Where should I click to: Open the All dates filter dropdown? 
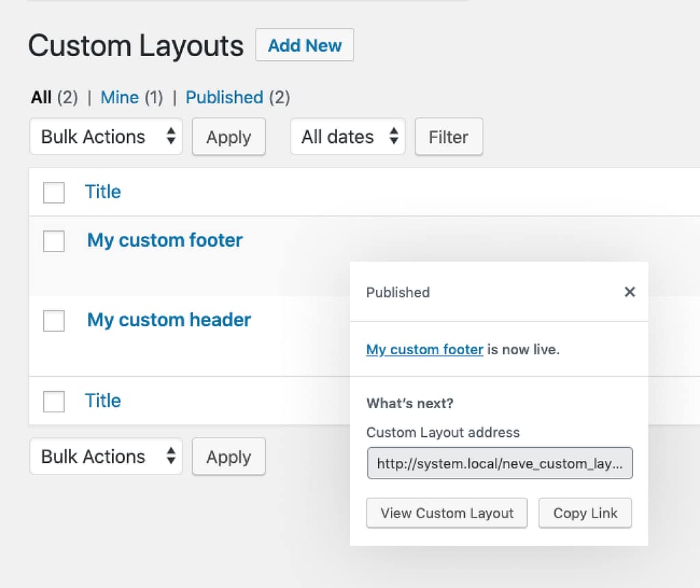pyautogui.click(x=347, y=137)
